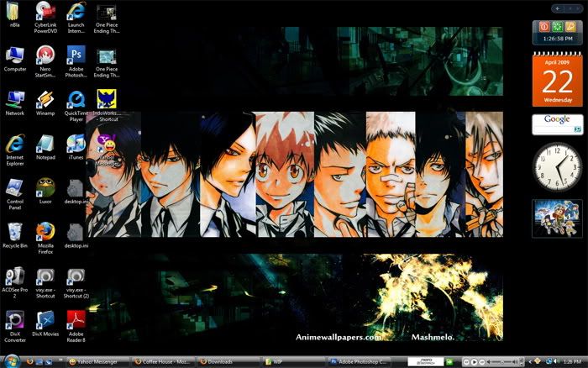Launch Adobe Photoshop from desktop
Viewport: 588px width, 368px height.
(76, 55)
